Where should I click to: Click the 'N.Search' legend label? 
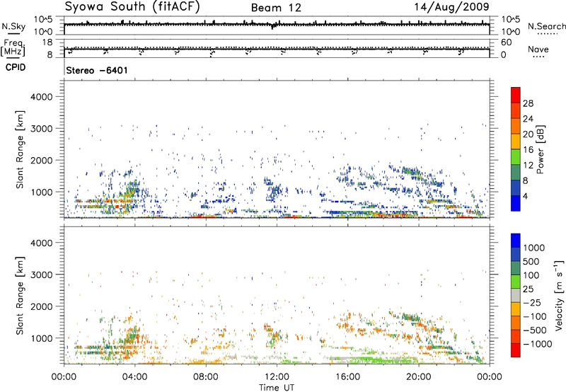point(546,26)
